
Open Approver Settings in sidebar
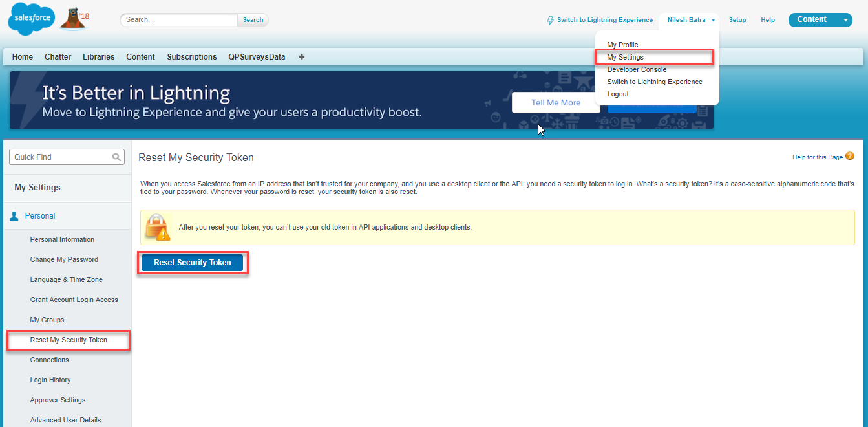(x=58, y=400)
